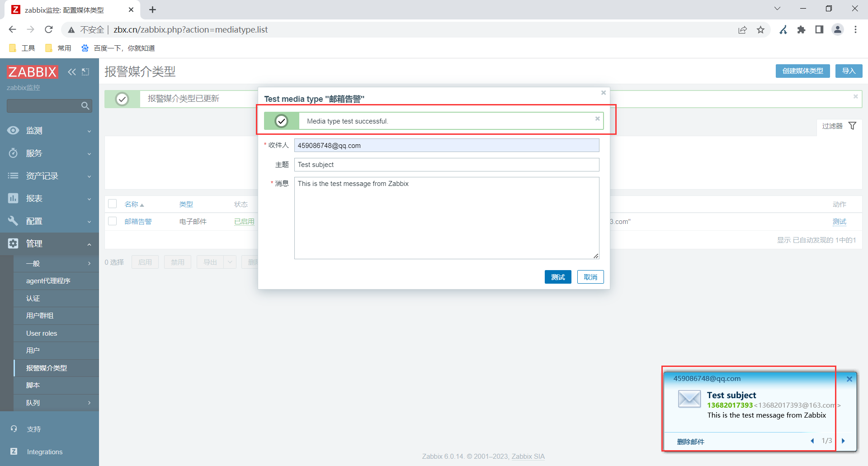
Task: Expand the 服务 menu section
Action: pyautogui.click(x=49, y=153)
